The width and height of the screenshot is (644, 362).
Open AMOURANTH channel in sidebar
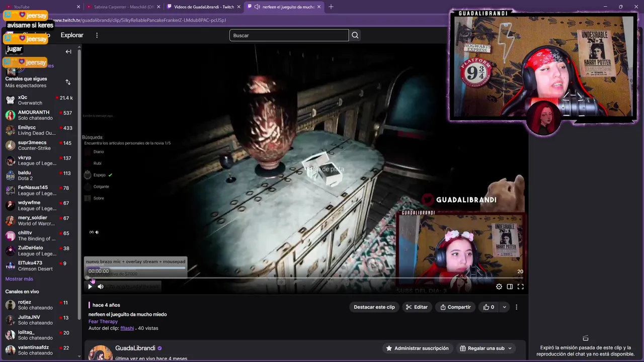tap(39, 115)
